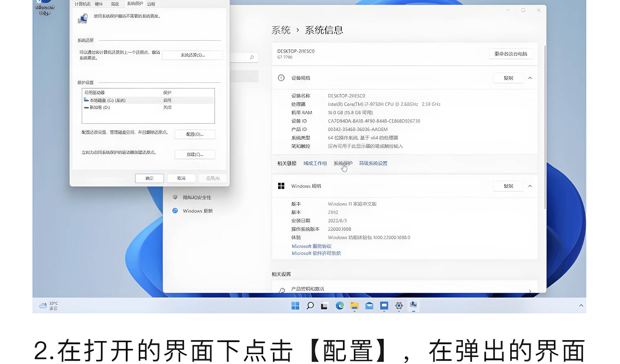Click the Microsoft Edge desktop shortcut
This screenshot has width=620, height=364.
click(45, 8)
